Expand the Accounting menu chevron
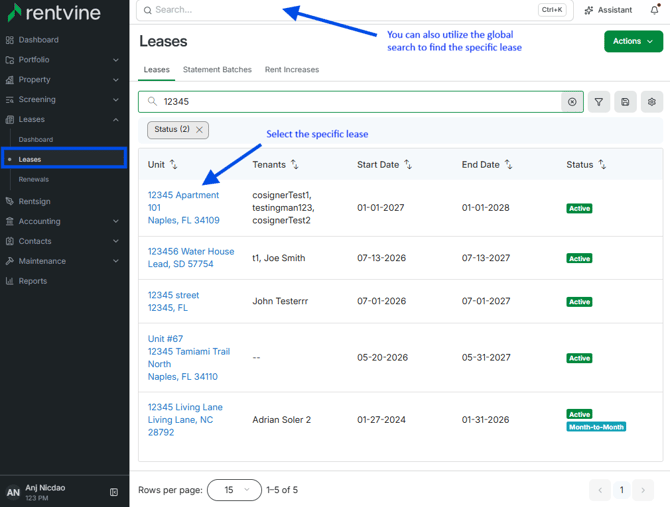Screen dimensions: 670x507 coord(116,221)
